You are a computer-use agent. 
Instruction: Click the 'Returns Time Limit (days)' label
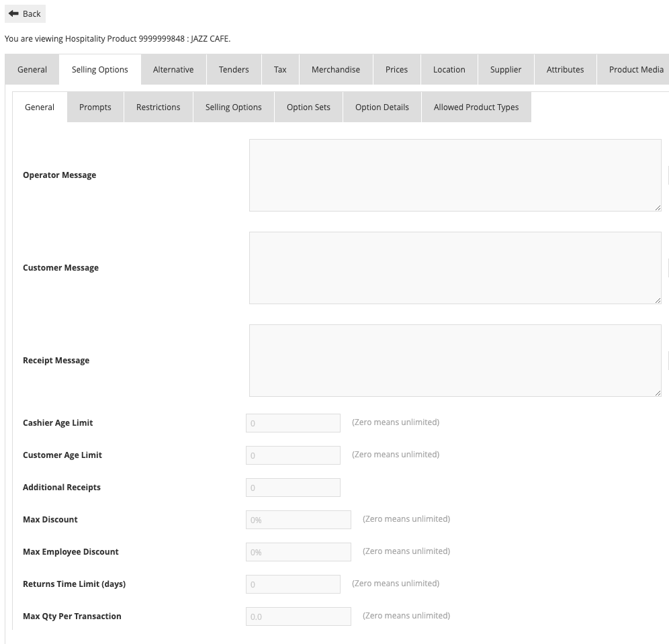click(75, 584)
